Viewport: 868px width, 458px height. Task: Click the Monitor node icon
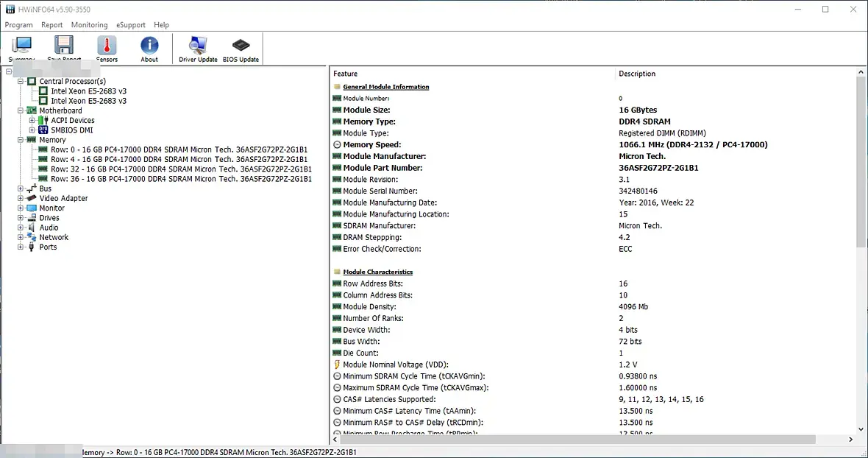tap(32, 208)
